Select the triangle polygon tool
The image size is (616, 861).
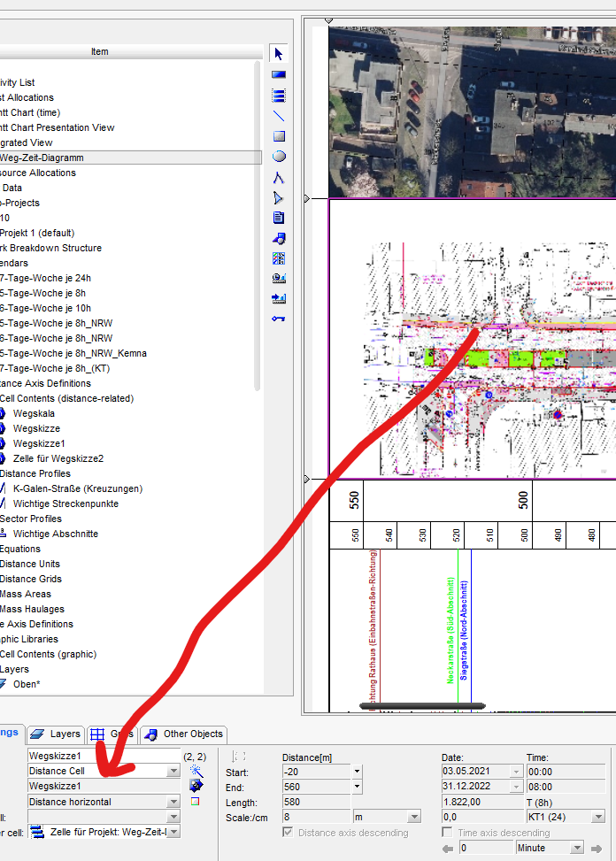click(279, 197)
